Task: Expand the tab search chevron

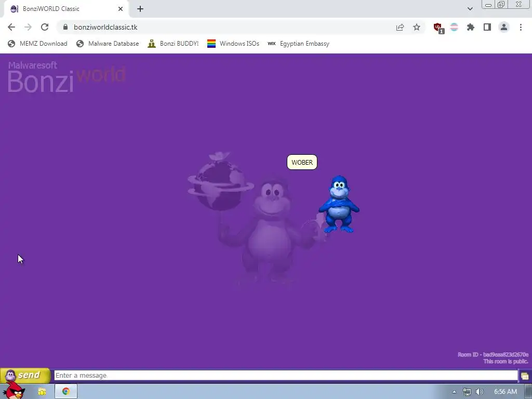Action: coord(470,9)
